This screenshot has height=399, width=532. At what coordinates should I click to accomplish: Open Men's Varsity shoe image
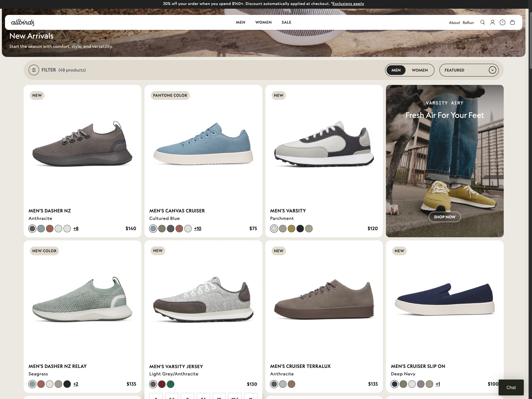pyautogui.click(x=324, y=144)
